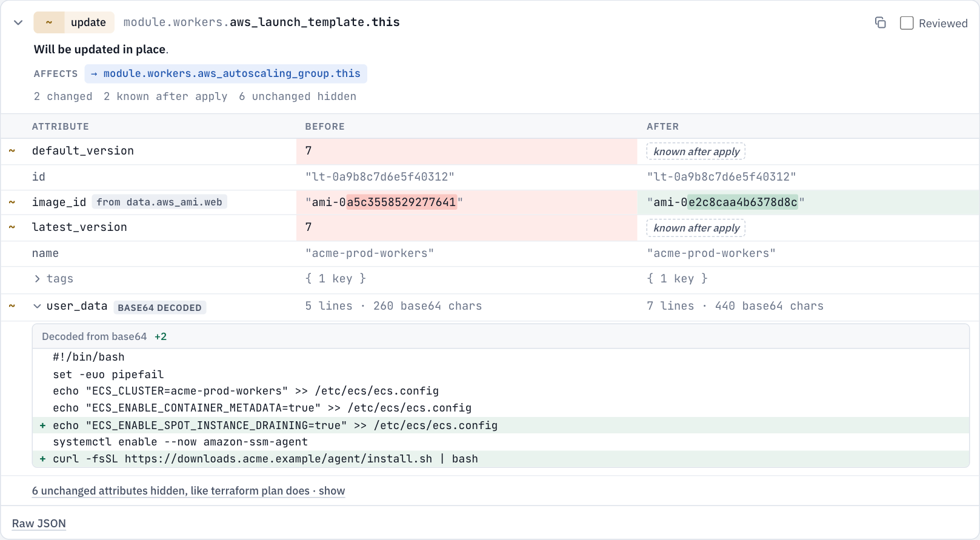Click the update action badge
The width and height of the screenshot is (980, 540).
tap(73, 22)
